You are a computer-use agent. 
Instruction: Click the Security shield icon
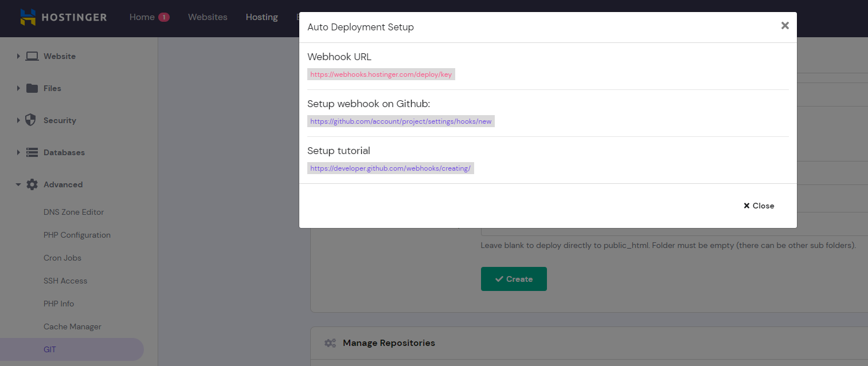click(x=32, y=120)
